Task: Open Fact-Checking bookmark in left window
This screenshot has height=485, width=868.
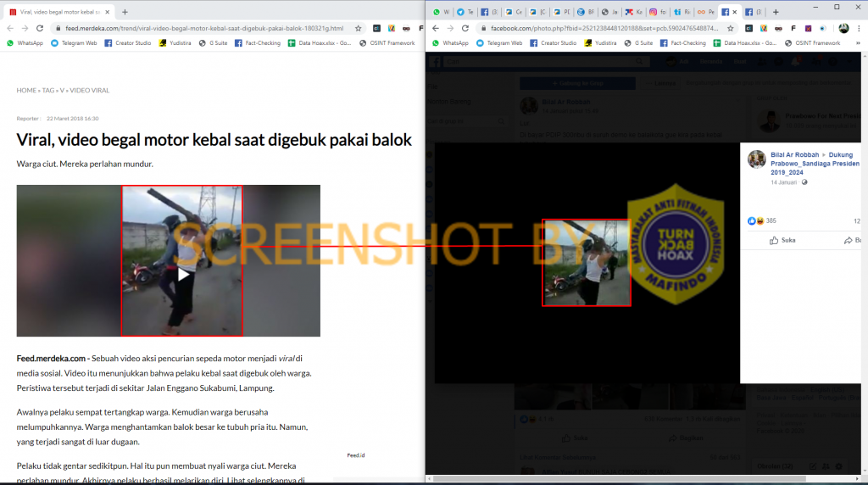Action: [258, 42]
